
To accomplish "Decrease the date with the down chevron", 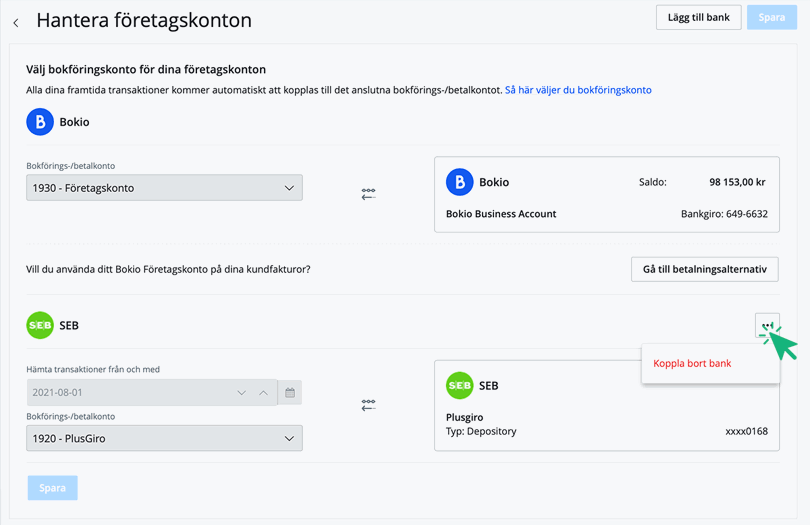I will (x=241, y=393).
